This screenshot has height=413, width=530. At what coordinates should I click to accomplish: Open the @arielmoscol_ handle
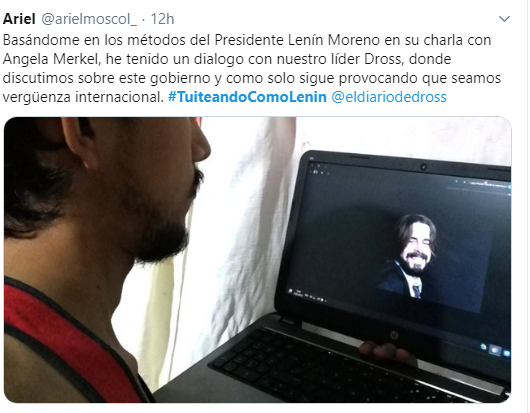(x=89, y=19)
